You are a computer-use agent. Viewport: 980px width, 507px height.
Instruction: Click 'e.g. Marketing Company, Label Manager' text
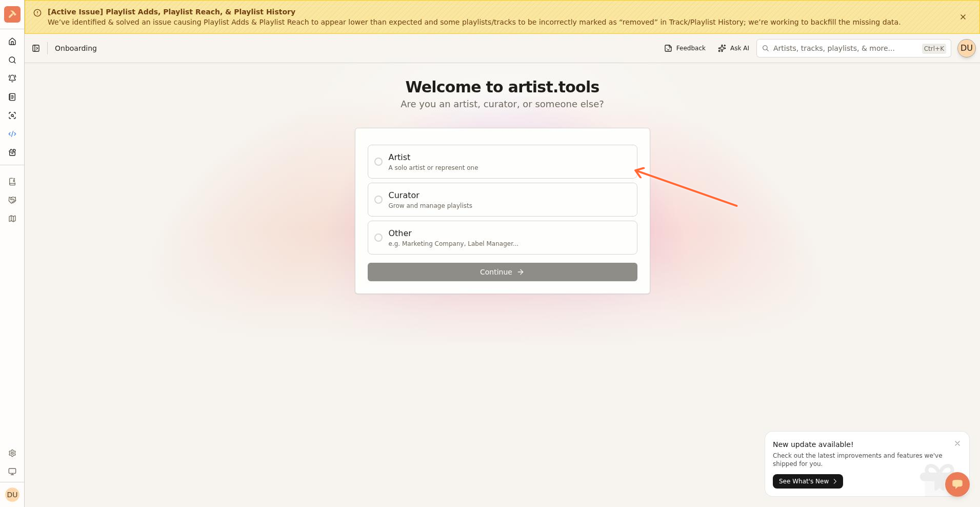pyautogui.click(x=453, y=244)
